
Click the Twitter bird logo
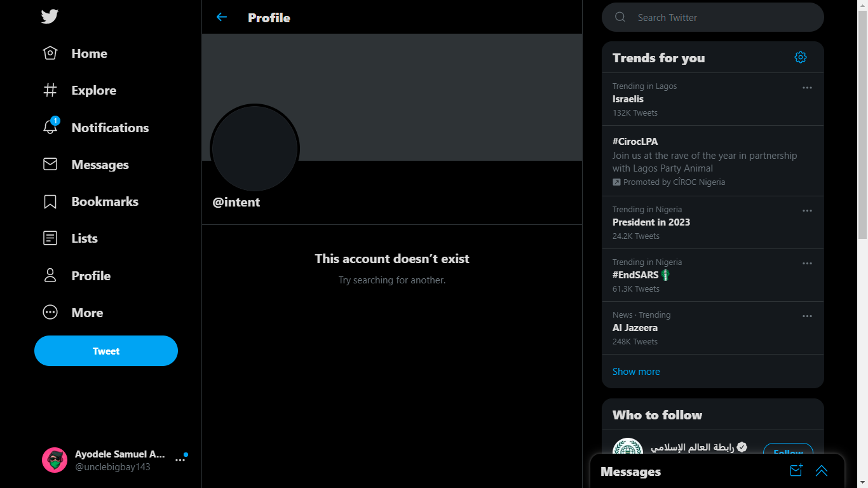pyautogui.click(x=50, y=17)
